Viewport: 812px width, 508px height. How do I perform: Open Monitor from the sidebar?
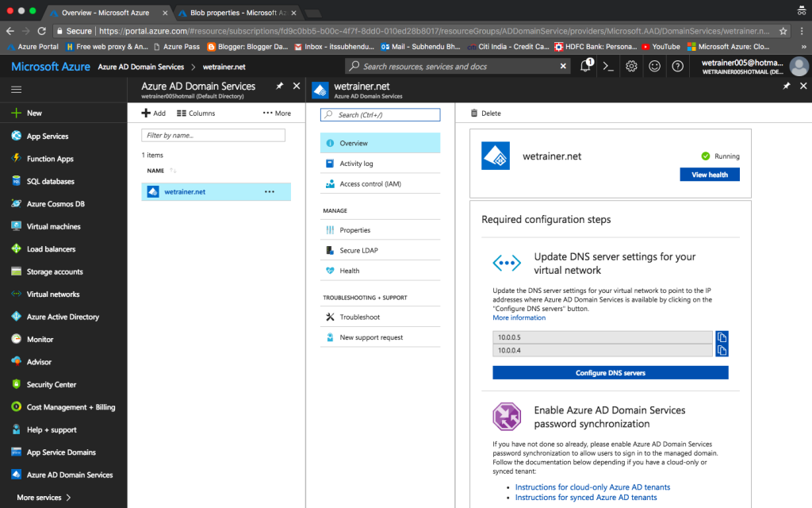pos(44,339)
